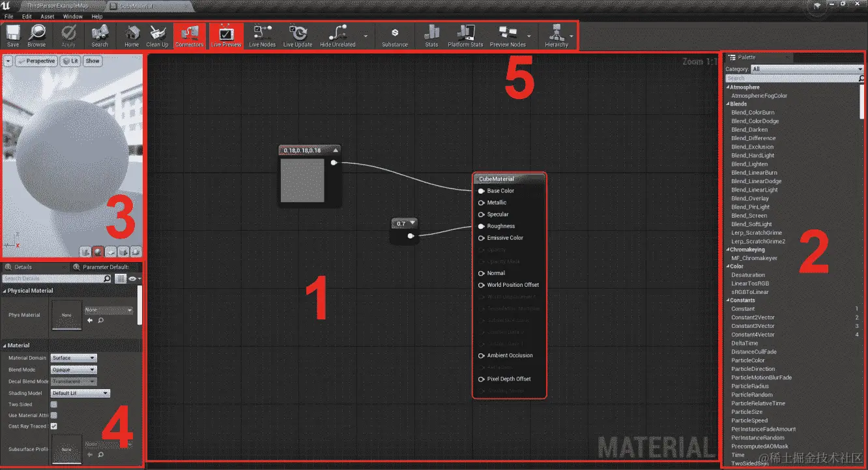868x470 pixels.
Task: Enable the Two Sided checkbox
Action: (54, 404)
